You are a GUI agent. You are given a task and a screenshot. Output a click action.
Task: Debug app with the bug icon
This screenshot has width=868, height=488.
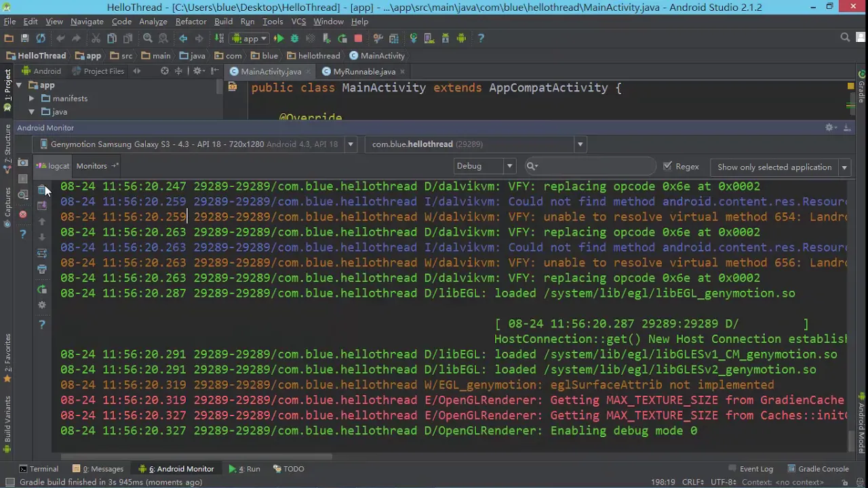294,39
